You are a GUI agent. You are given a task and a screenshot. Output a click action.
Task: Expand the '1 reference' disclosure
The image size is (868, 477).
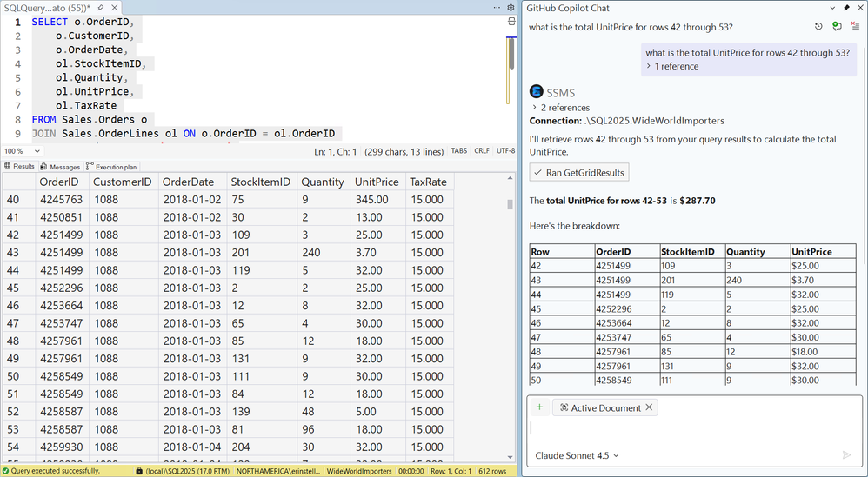[x=672, y=66]
